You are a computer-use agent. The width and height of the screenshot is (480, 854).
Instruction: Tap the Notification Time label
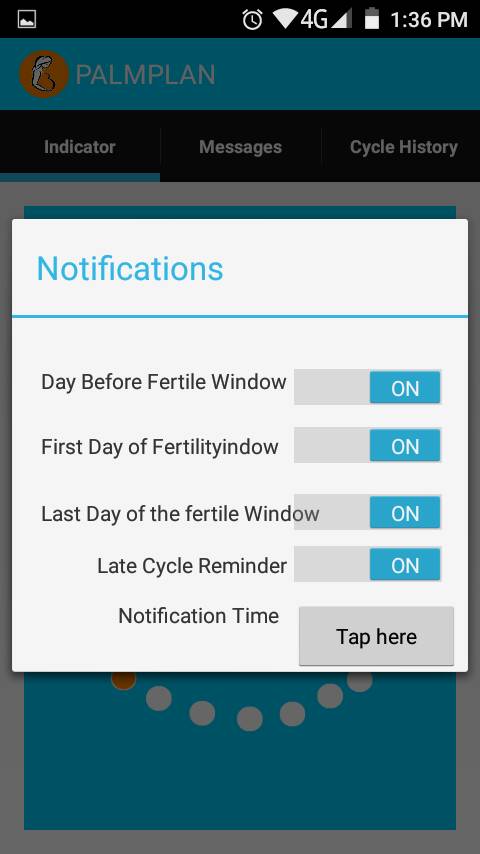[x=198, y=616]
